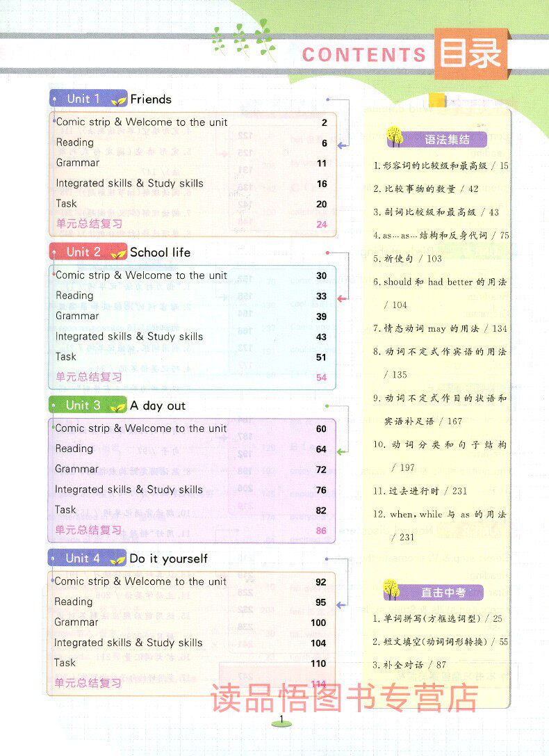Click the Unit 4 title Do it yourself
This screenshot has width=549, height=756.
pyautogui.click(x=168, y=558)
